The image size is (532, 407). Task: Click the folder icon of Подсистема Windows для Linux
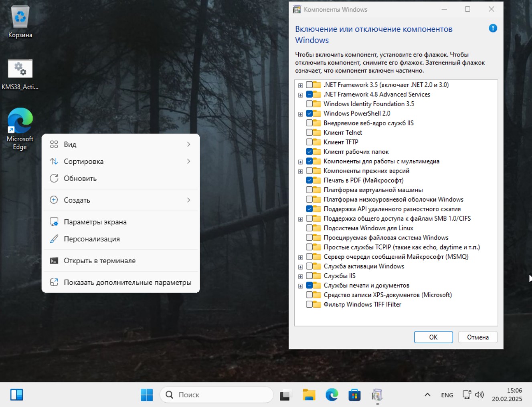point(317,228)
